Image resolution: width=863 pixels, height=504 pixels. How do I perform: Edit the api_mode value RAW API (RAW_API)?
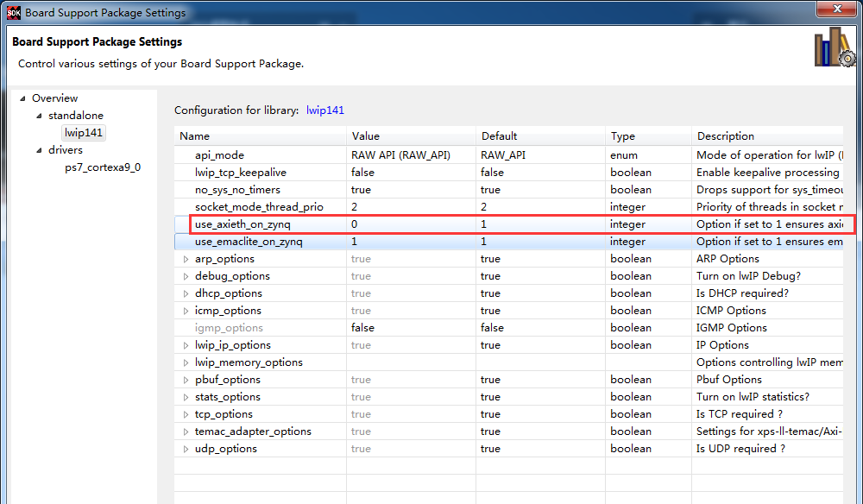click(411, 155)
